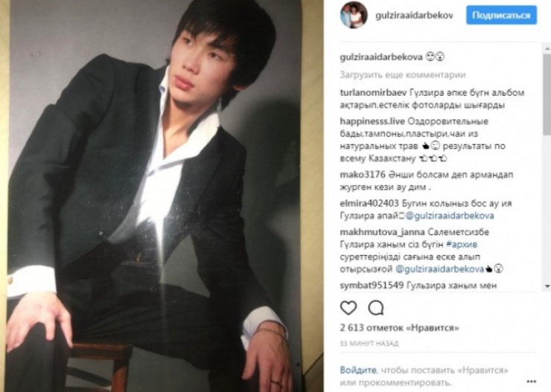Click the Подписаться follow button
551x392 pixels.
[501, 15]
